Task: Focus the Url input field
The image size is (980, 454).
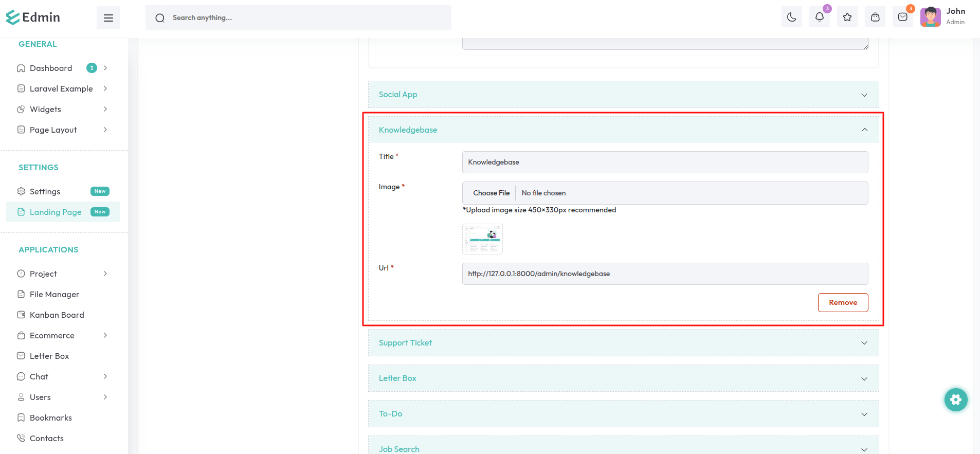Action: point(664,274)
